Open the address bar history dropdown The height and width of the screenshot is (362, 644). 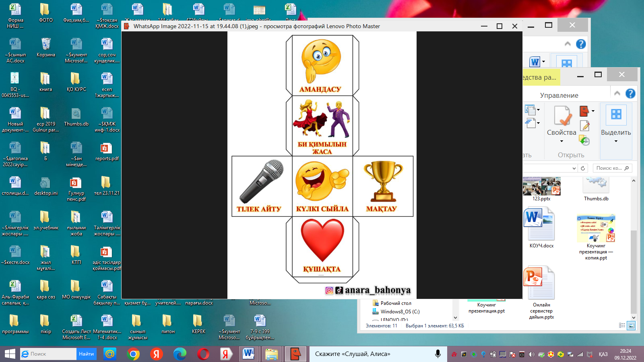pos(574,168)
